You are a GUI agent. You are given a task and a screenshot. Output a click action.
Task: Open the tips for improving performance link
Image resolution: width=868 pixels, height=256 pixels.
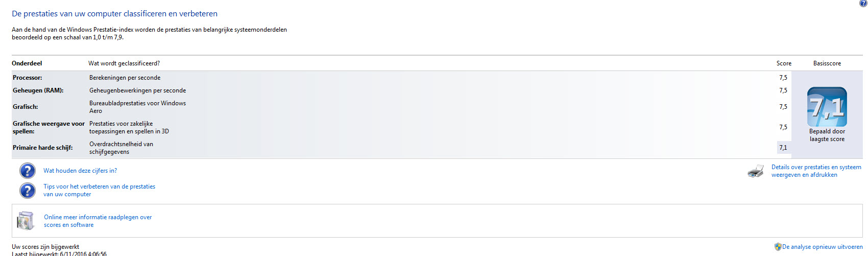click(x=100, y=191)
